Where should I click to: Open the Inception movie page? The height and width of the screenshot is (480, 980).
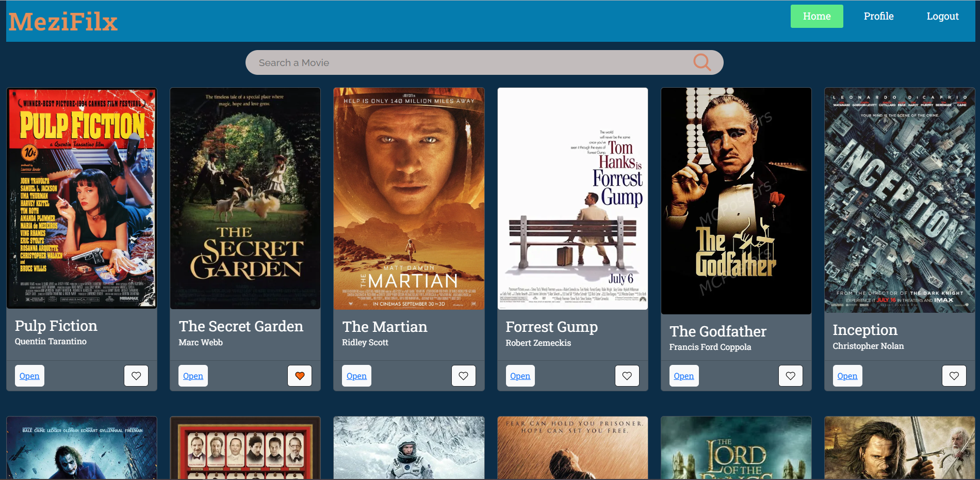(x=847, y=376)
